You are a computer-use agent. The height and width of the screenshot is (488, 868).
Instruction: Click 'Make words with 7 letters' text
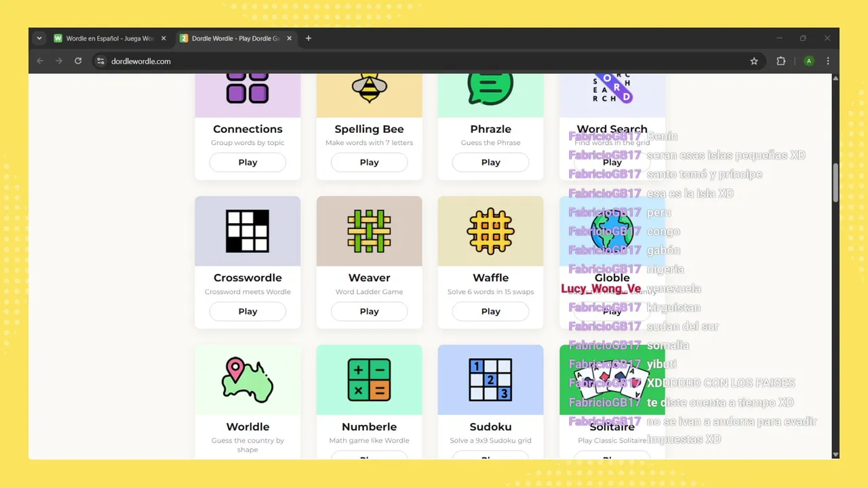point(370,143)
